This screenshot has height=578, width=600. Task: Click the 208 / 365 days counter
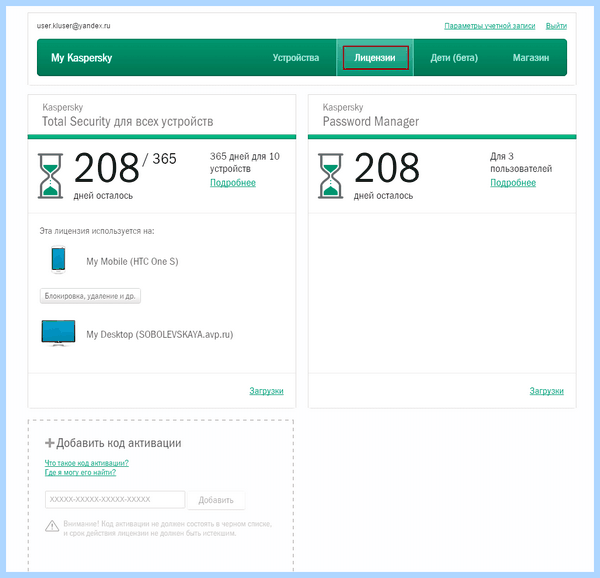(x=125, y=167)
